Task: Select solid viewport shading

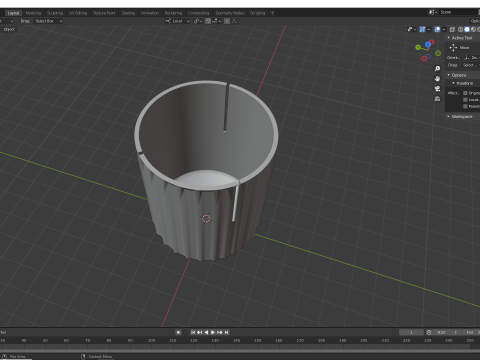Action: [467, 29]
